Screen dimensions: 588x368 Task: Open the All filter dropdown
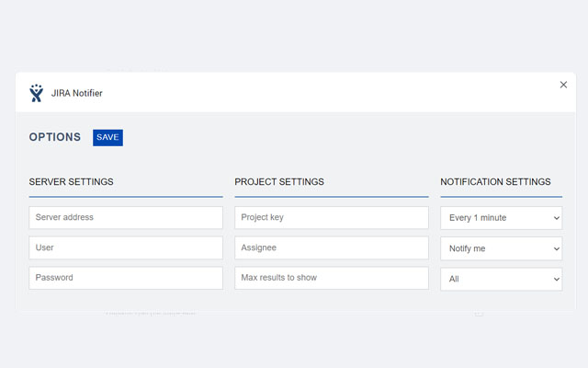[502, 279]
